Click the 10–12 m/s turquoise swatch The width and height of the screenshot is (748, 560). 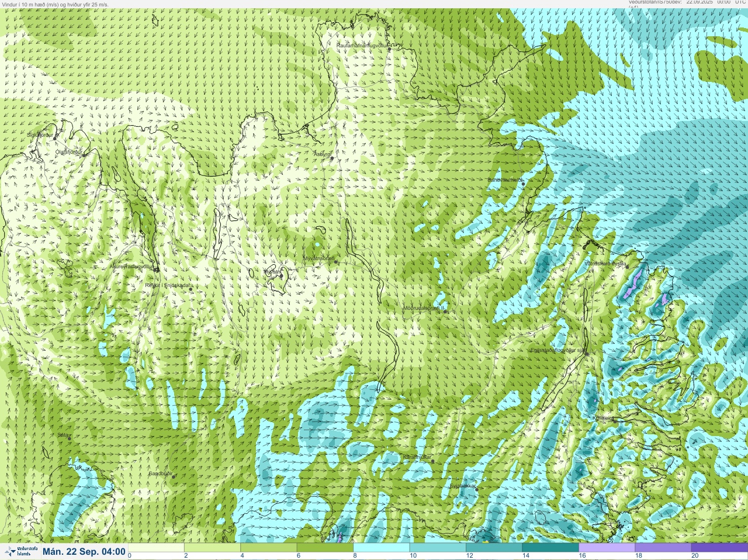tap(438, 548)
